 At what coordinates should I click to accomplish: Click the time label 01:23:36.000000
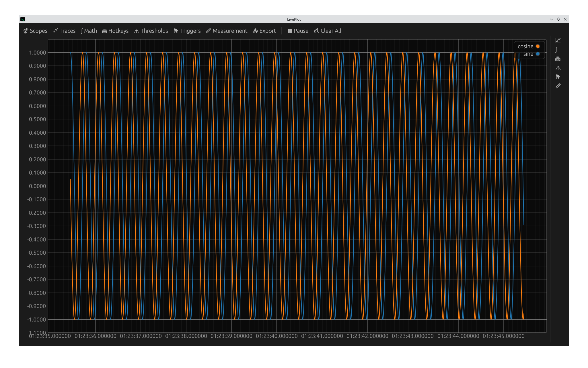click(96, 336)
